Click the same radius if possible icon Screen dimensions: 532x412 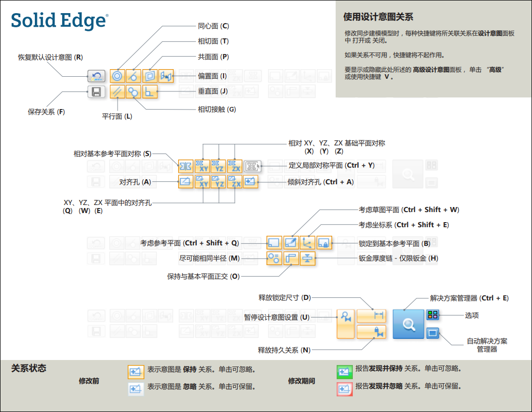click(274, 259)
